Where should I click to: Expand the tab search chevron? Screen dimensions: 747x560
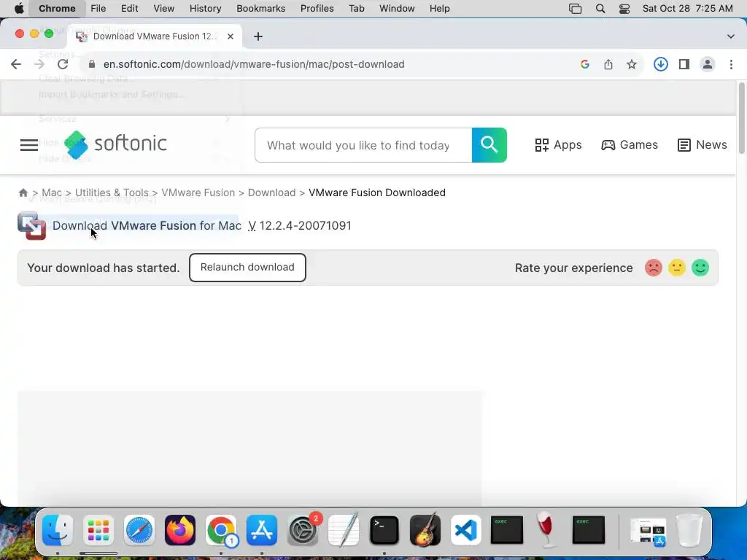click(x=731, y=36)
